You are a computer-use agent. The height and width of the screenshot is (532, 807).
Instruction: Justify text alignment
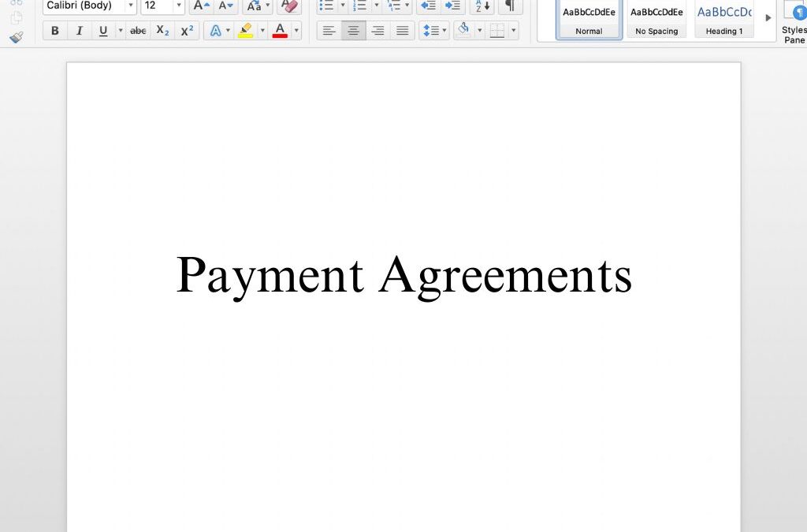[x=402, y=31]
